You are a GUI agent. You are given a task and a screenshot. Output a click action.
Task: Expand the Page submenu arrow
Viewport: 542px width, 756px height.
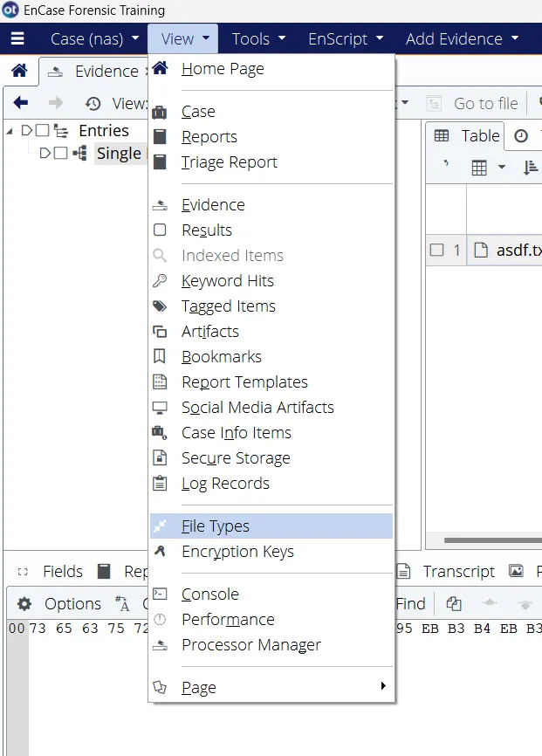(x=383, y=685)
